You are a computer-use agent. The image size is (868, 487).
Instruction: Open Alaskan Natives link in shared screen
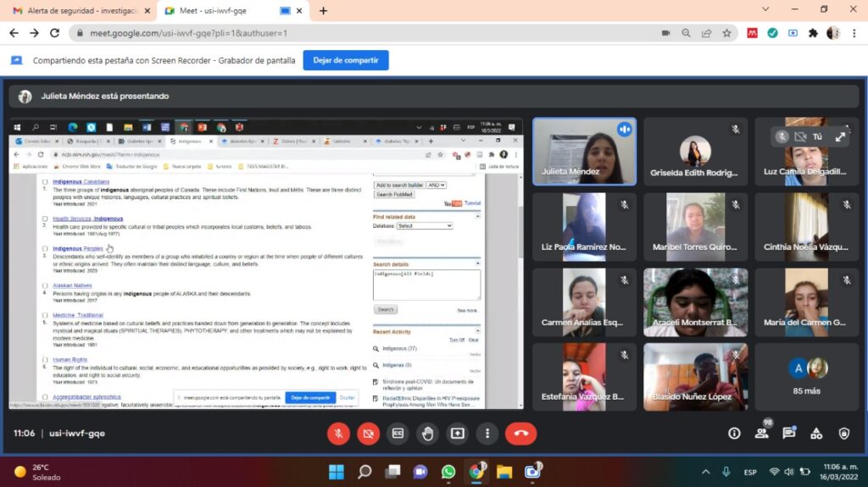72,285
